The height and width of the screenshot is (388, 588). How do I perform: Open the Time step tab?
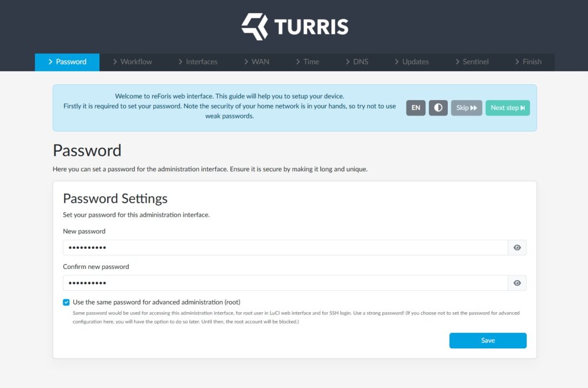pyautogui.click(x=307, y=62)
